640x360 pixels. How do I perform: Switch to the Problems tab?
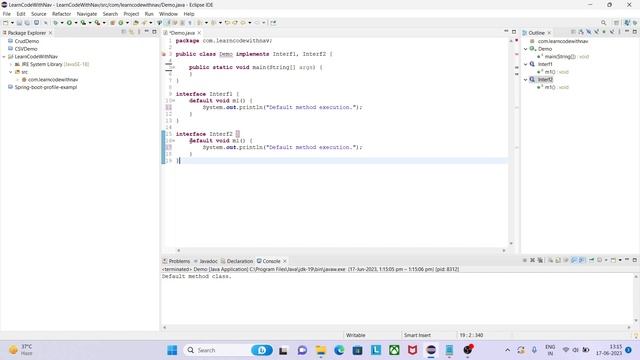[176, 261]
